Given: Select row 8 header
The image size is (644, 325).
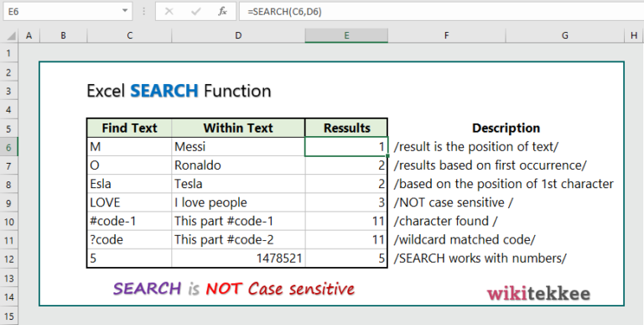Looking at the screenshot, I should [9, 184].
